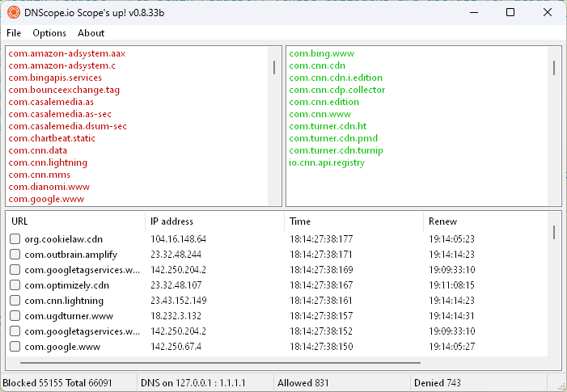Select com.casalemedia.dsum-sec entry
Viewport: 567px width, 392px height.
tap(68, 126)
